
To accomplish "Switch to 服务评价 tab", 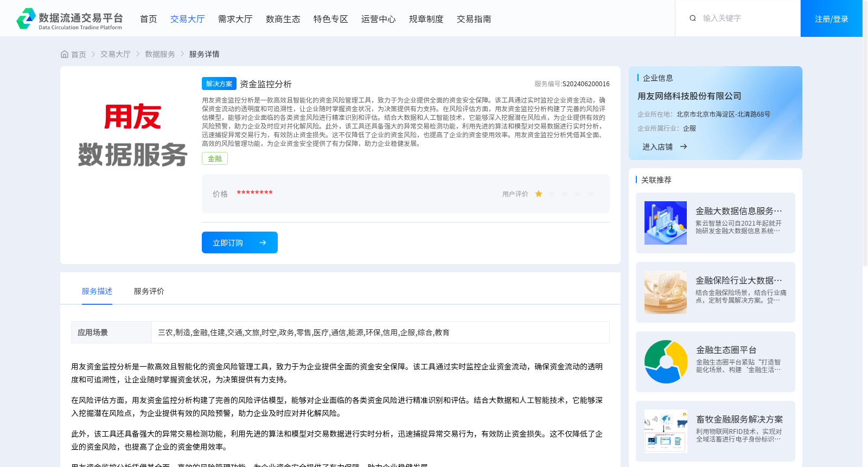I will [x=149, y=291].
